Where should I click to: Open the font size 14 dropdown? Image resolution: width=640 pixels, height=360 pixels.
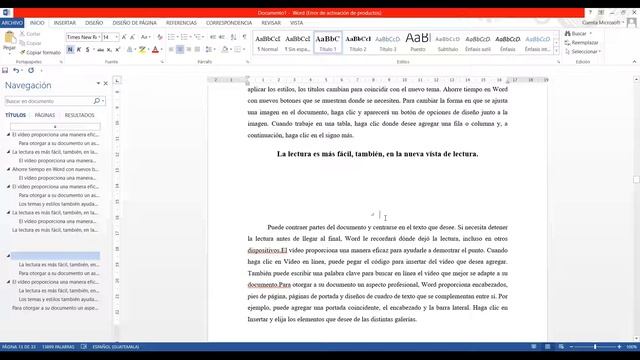point(117,37)
